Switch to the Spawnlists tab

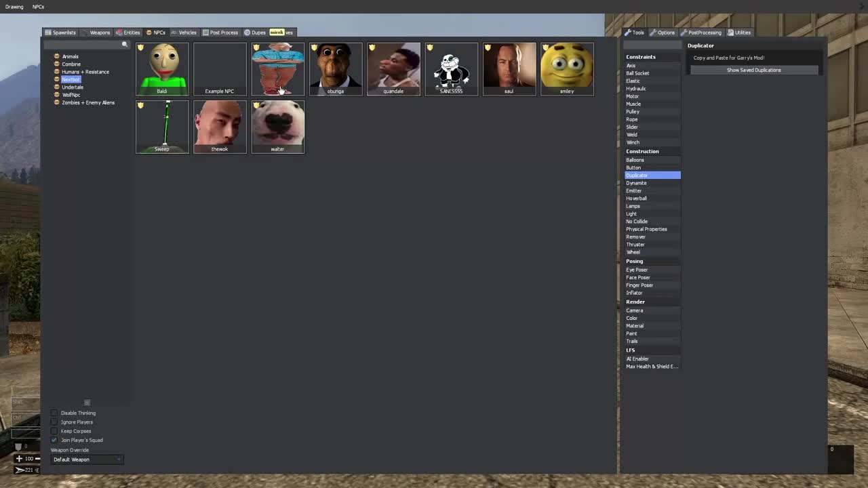click(60, 33)
